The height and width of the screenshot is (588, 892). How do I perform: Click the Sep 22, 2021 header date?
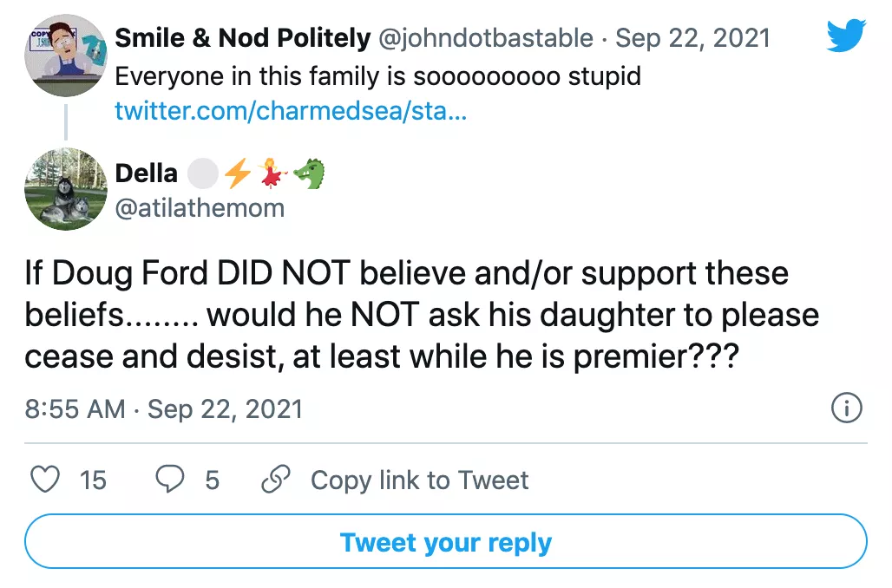[692, 38]
